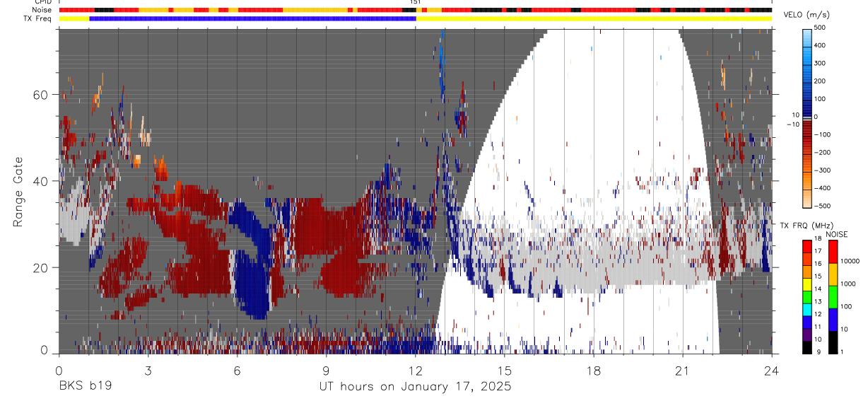
Task: Click the NOISE legend value "10000"
Action: [x=850, y=262]
